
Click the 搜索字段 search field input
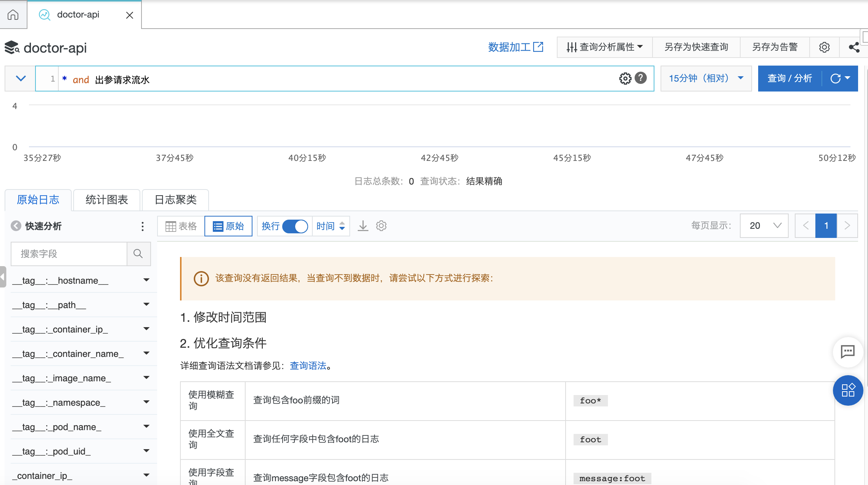click(x=69, y=254)
